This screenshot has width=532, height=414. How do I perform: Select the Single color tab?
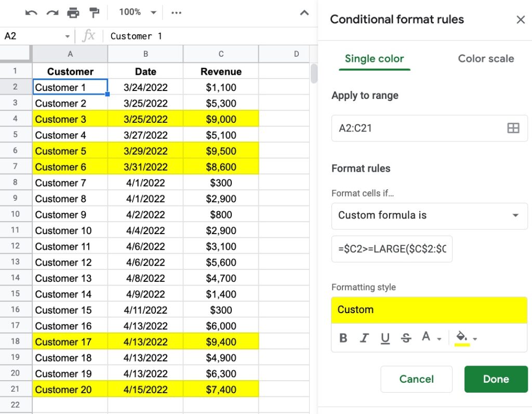click(374, 58)
